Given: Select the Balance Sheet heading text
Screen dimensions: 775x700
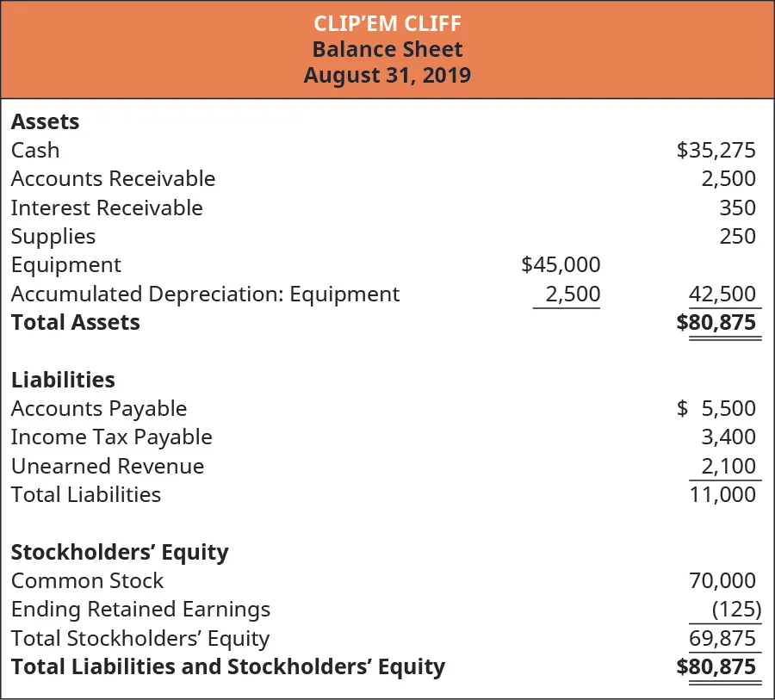Looking at the screenshot, I should click(x=387, y=49).
